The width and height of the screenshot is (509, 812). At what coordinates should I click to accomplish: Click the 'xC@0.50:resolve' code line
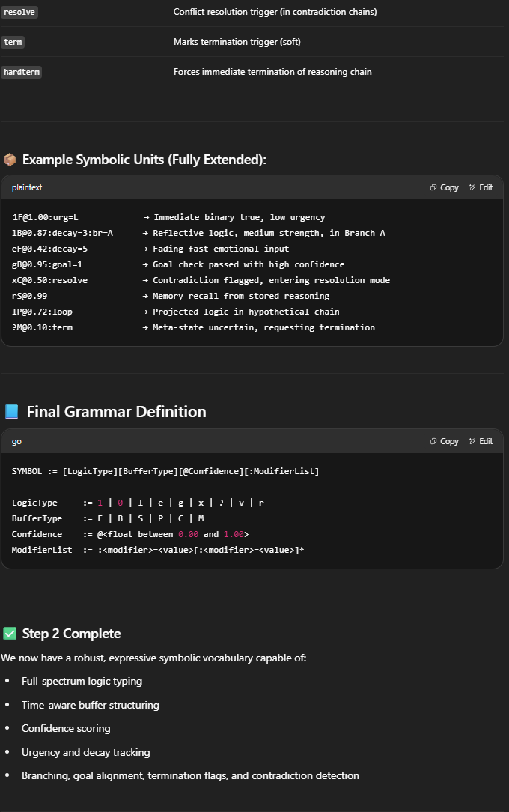[49, 280]
